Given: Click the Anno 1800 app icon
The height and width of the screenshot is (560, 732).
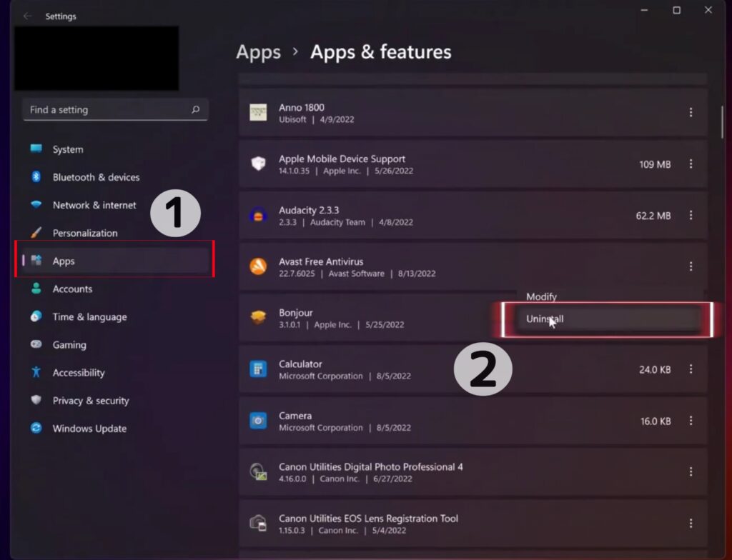Looking at the screenshot, I should [258, 112].
